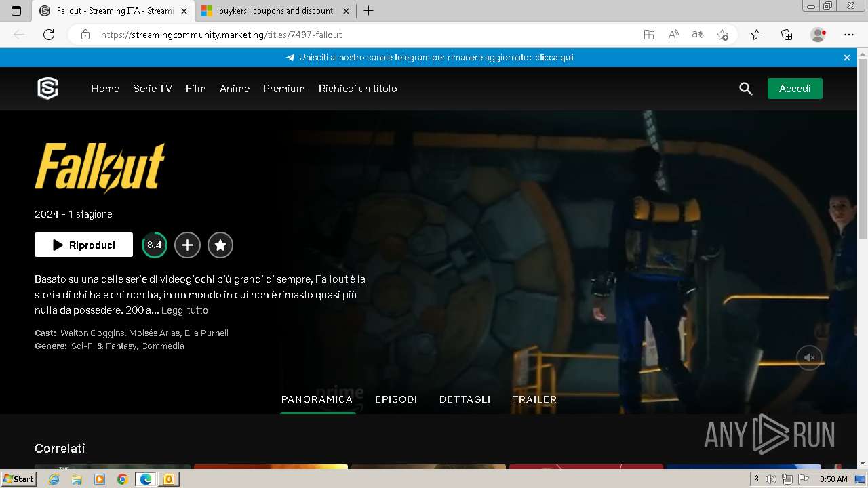Add this page to favorites
This screenshot has width=868, height=488.
(723, 35)
